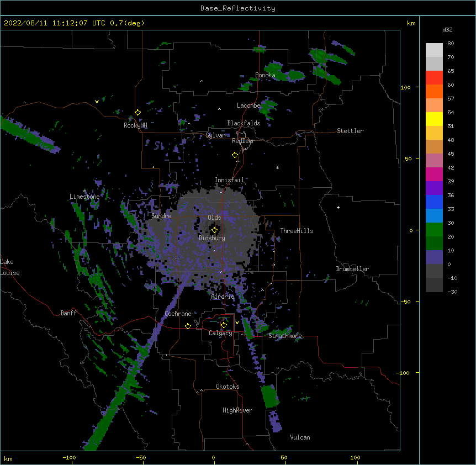476x465 pixels.
Task: Click the Lacombe city label
Action: (248, 105)
